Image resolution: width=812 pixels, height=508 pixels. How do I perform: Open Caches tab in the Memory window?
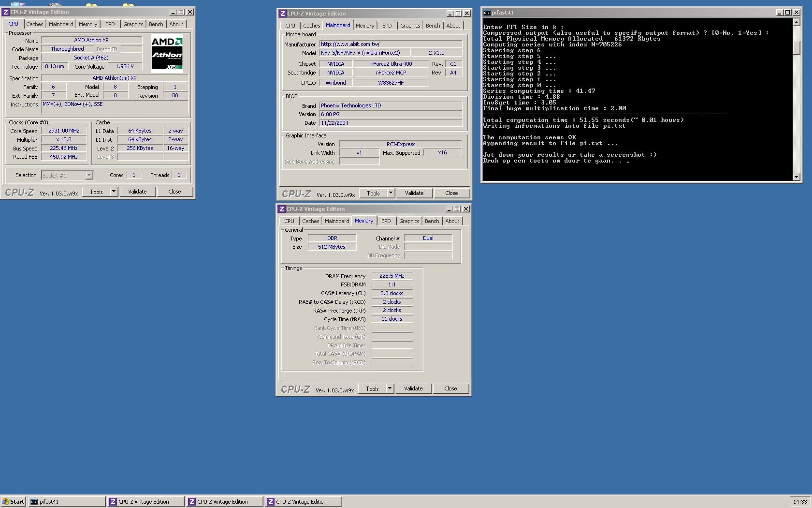click(310, 221)
